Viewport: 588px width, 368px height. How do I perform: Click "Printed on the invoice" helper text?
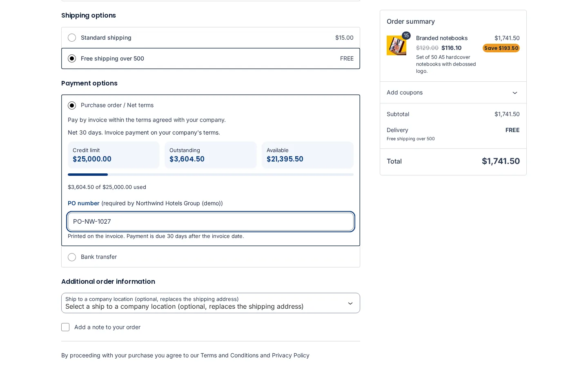pos(156,236)
